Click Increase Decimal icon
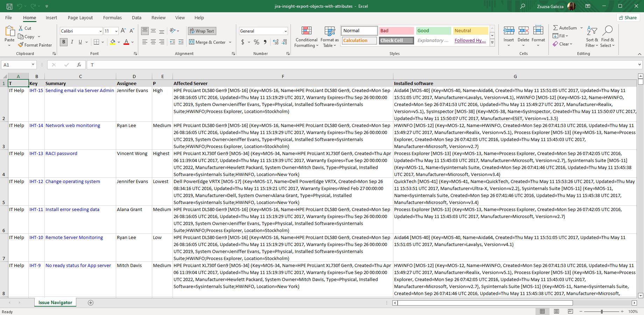The height and width of the screenshot is (315, 644). pyautogui.click(x=276, y=42)
